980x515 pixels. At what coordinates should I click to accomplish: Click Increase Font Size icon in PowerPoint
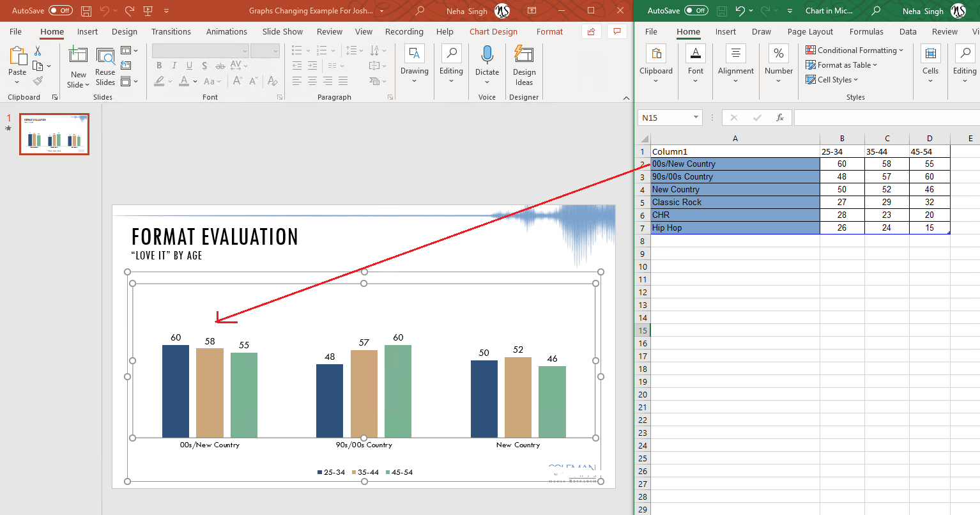click(x=238, y=81)
